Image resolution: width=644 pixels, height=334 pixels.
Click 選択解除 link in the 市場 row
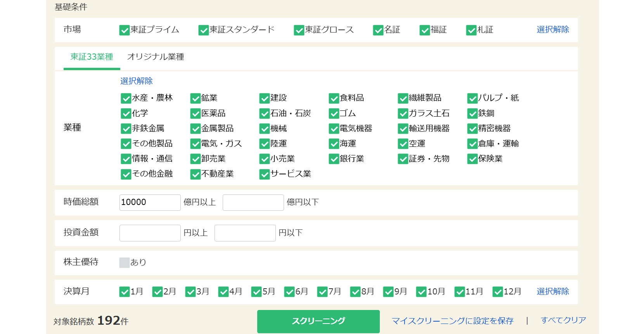coord(552,30)
